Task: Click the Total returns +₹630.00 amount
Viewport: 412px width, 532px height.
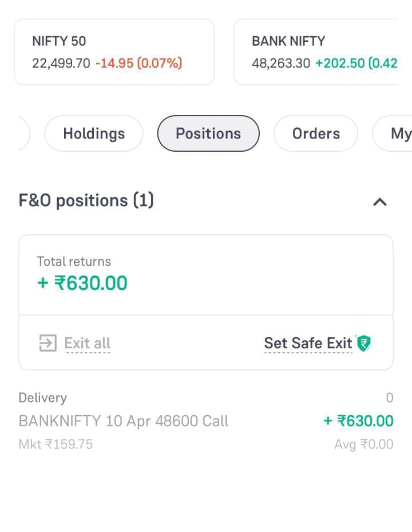Action: pos(82,283)
